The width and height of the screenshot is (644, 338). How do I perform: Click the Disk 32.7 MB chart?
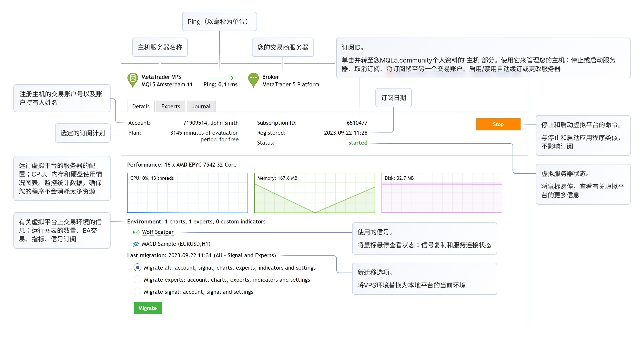point(441,193)
